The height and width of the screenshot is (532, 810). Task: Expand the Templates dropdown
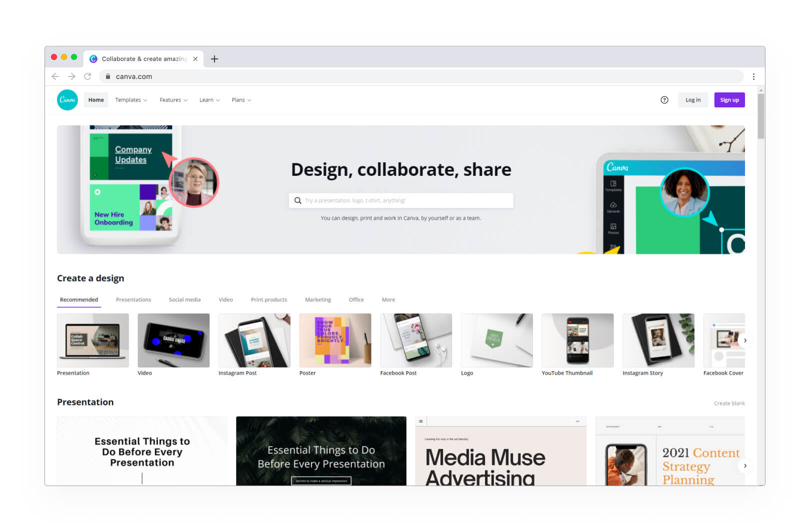[131, 100]
